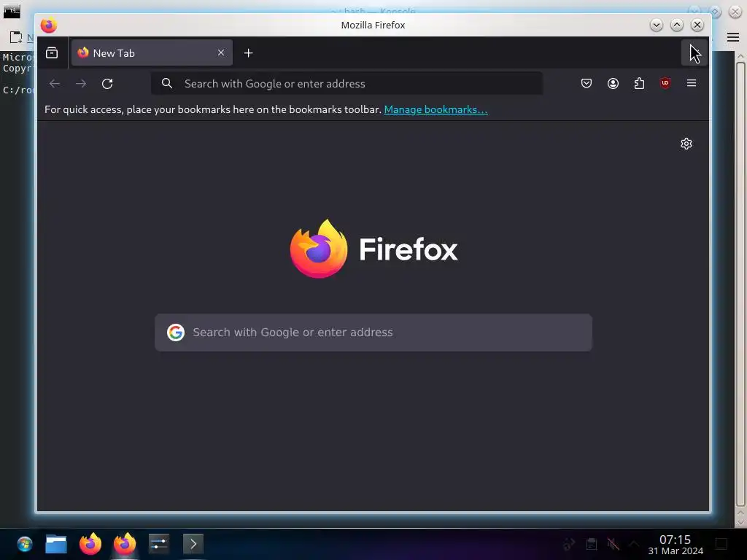Maximize the Mozilla Firefox window
Viewport: 747px width, 560px height.
click(676, 25)
